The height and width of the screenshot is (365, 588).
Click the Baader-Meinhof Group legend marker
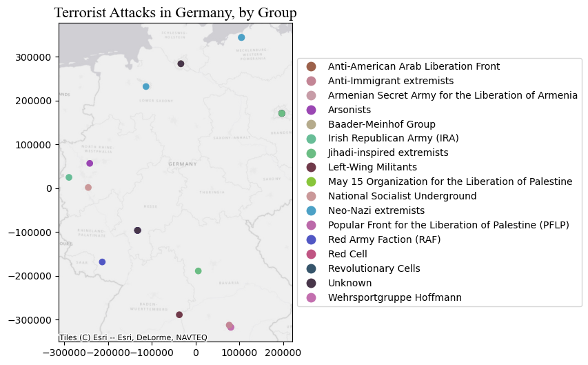[x=311, y=124]
